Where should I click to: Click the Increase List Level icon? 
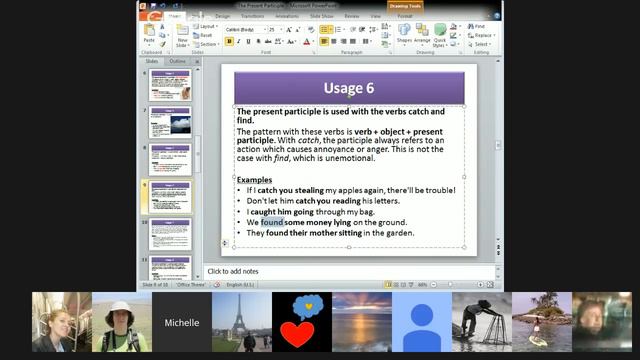pos(362,29)
